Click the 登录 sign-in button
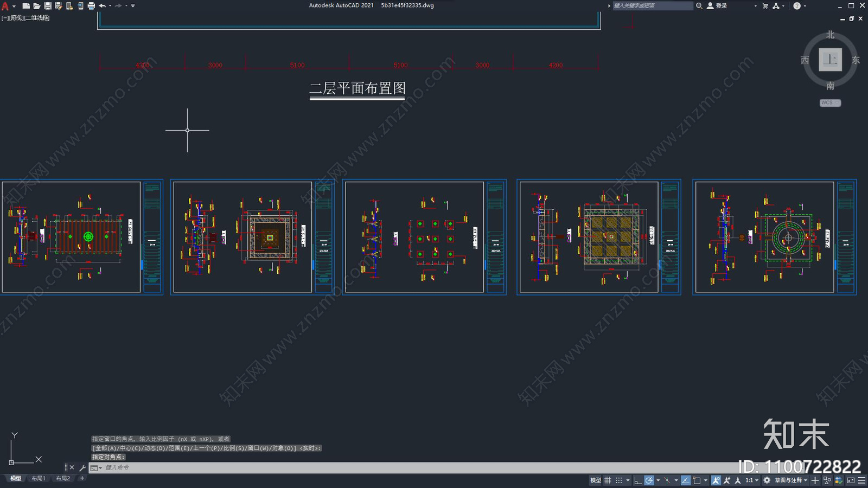Screen dimensions: 868x488 coord(717,5)
